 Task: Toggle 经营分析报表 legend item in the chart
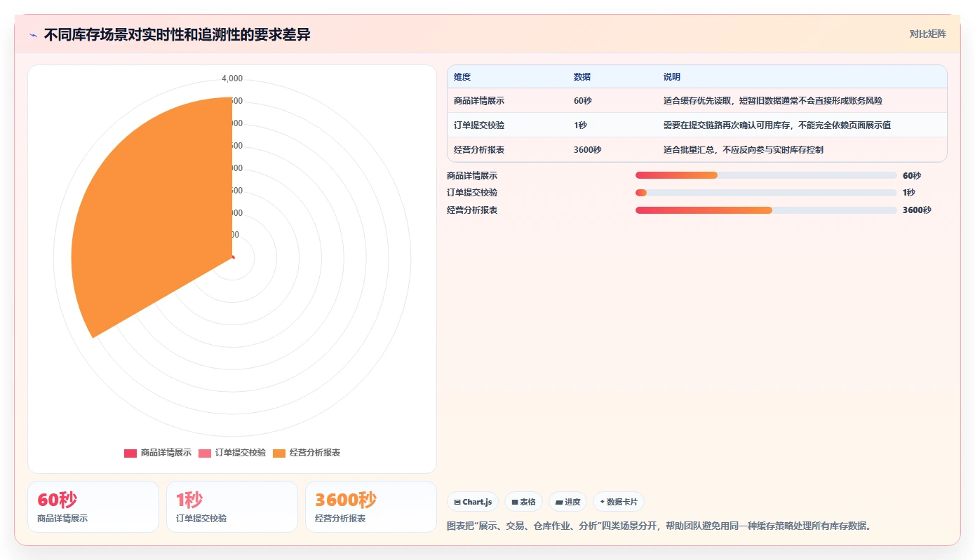307,453
